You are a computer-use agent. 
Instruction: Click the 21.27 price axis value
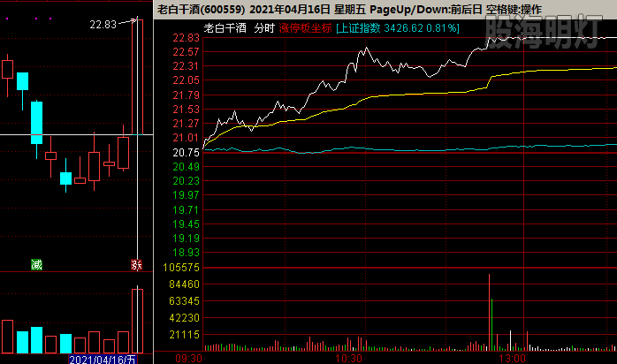coord(187,124)
